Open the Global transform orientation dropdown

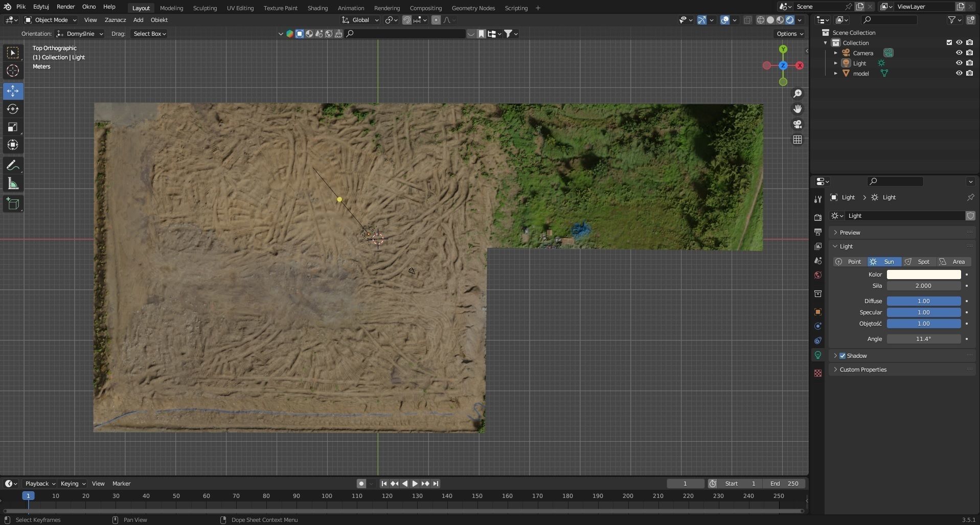click(360, 20)
